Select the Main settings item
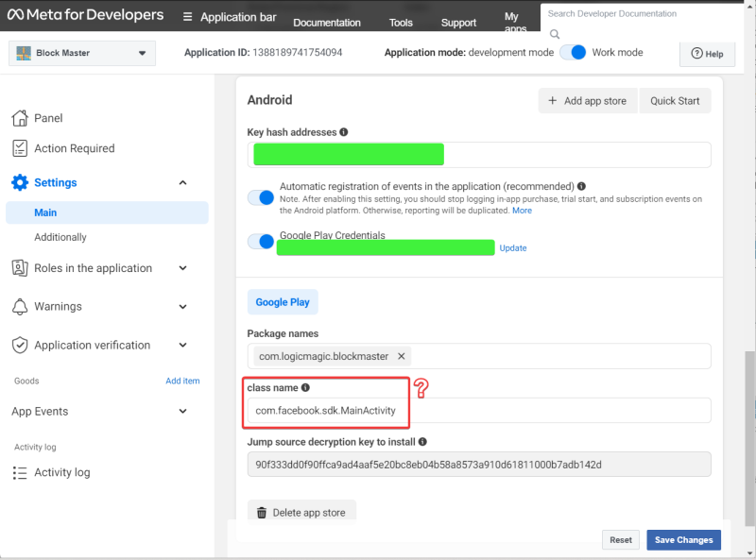Screen dimensions: 756x560 107,212
